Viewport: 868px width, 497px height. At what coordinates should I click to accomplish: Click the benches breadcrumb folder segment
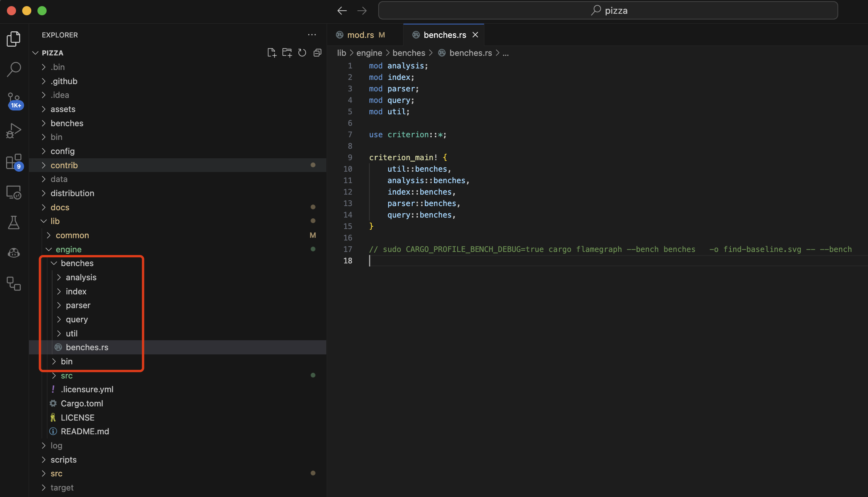409,53
